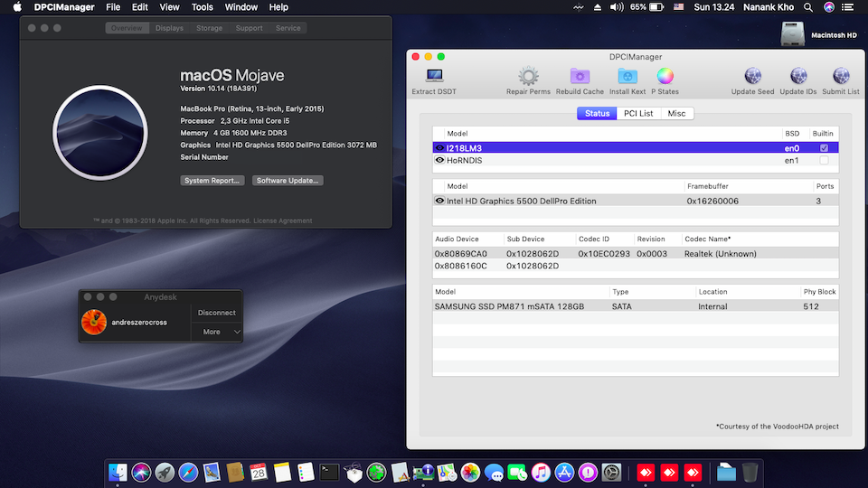Select the 0x8086160C audio device row
868x488 pixels.
[636, 266]
